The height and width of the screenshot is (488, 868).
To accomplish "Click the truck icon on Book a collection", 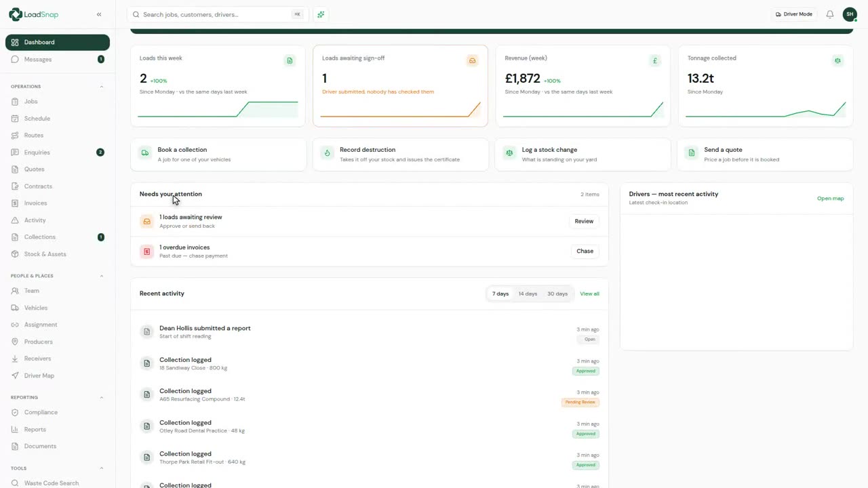I will (x=145, y=153).
